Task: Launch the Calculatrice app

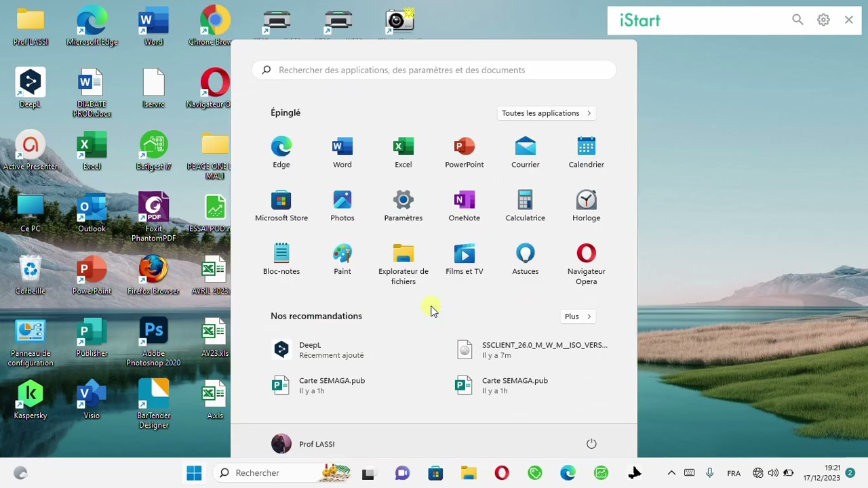Action: coord(525,206)
